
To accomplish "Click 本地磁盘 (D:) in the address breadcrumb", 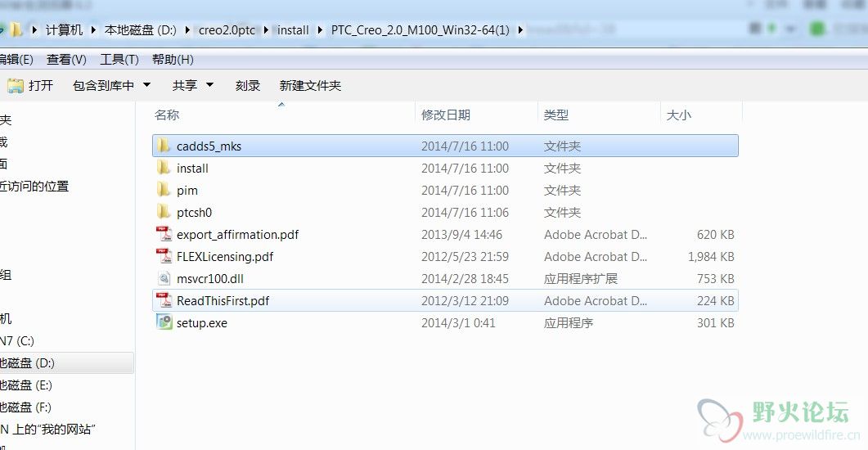I will tap(140, 30).
